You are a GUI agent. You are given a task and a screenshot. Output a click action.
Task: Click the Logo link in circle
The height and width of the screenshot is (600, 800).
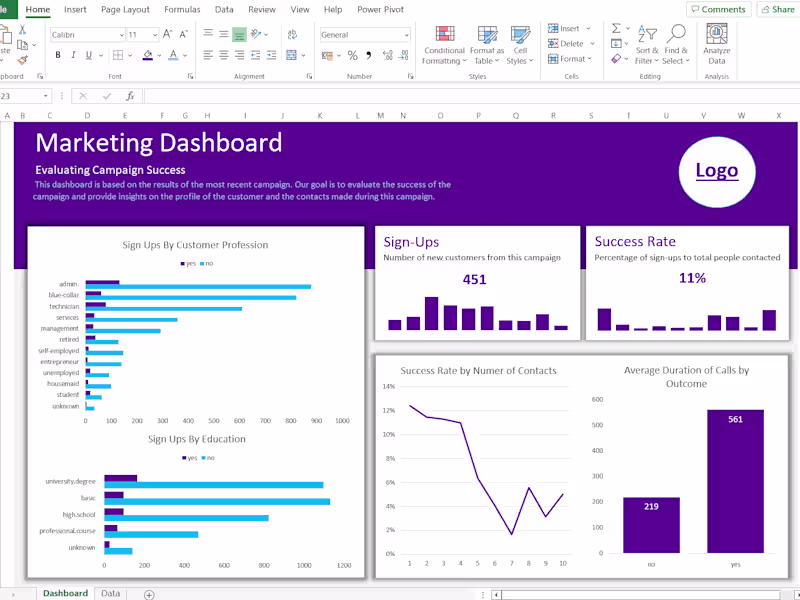point(717,170)
